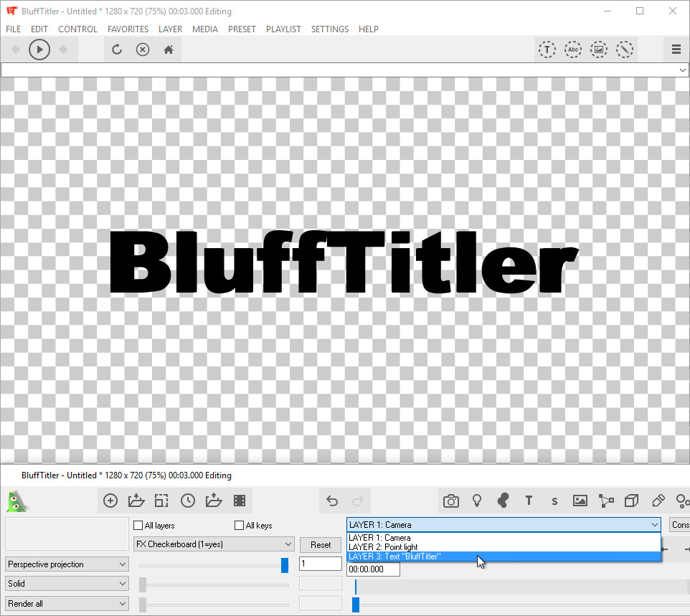Click the blue checkerboard value slider handle

pos(285,565)
